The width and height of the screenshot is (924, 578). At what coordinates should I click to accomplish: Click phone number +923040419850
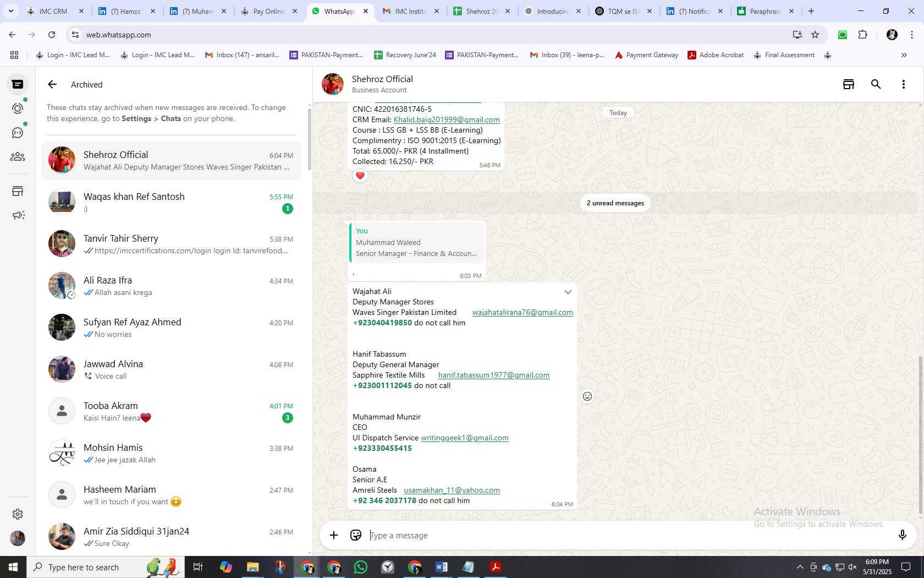click(382, 323)
